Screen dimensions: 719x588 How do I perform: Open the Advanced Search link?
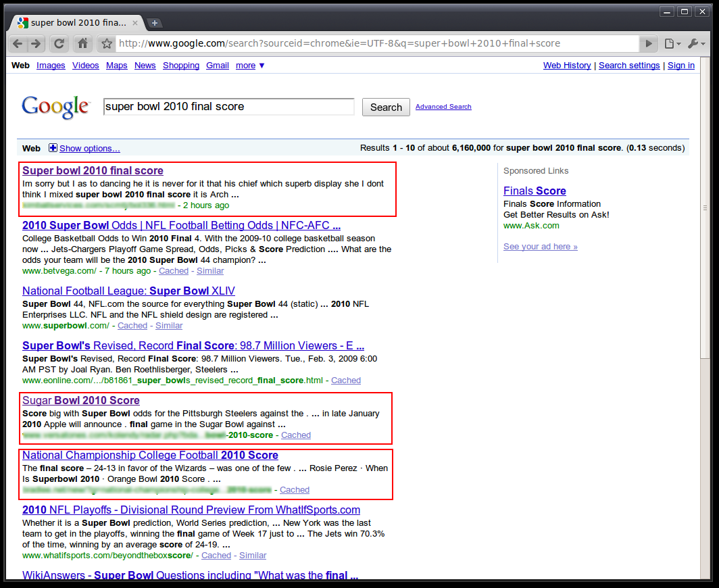[x=443, y=106]
